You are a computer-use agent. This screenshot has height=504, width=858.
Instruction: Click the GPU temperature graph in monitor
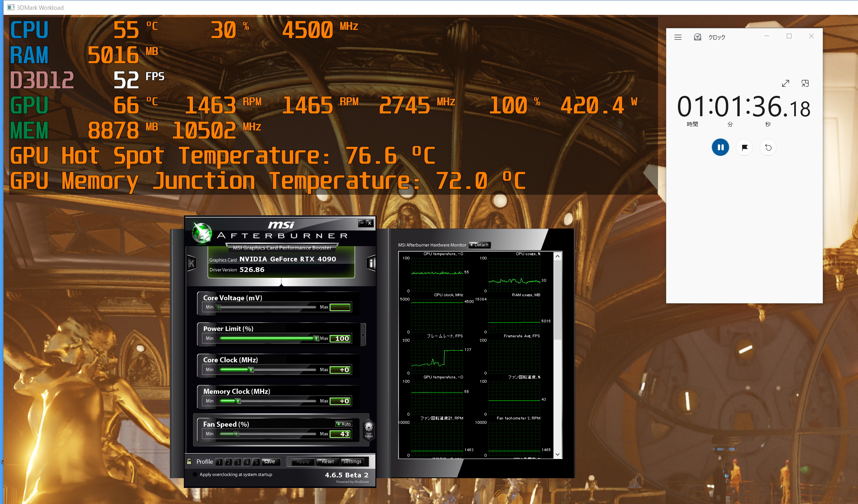pyautogui.click(x=437, y=398)
